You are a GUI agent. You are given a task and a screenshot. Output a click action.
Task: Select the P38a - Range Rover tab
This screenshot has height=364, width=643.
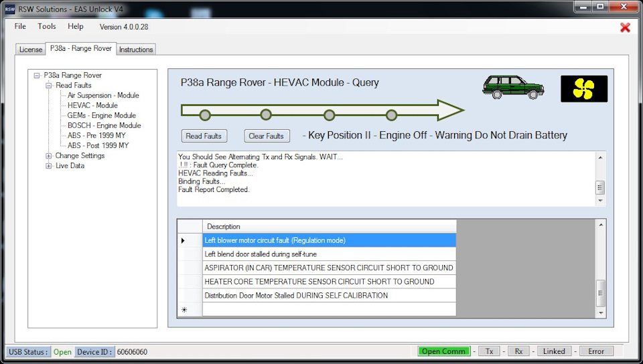(x=81, y=48)
